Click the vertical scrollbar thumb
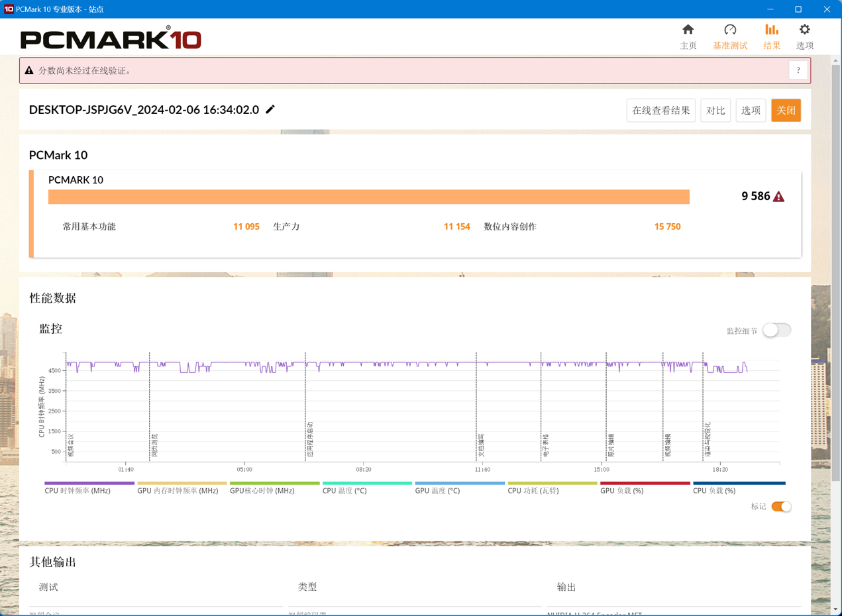 (x=836, y=274)
